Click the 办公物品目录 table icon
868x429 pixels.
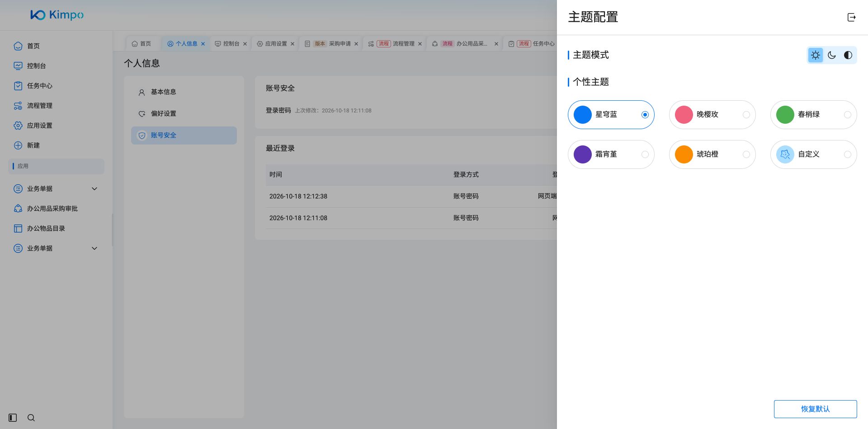(18, 228)
